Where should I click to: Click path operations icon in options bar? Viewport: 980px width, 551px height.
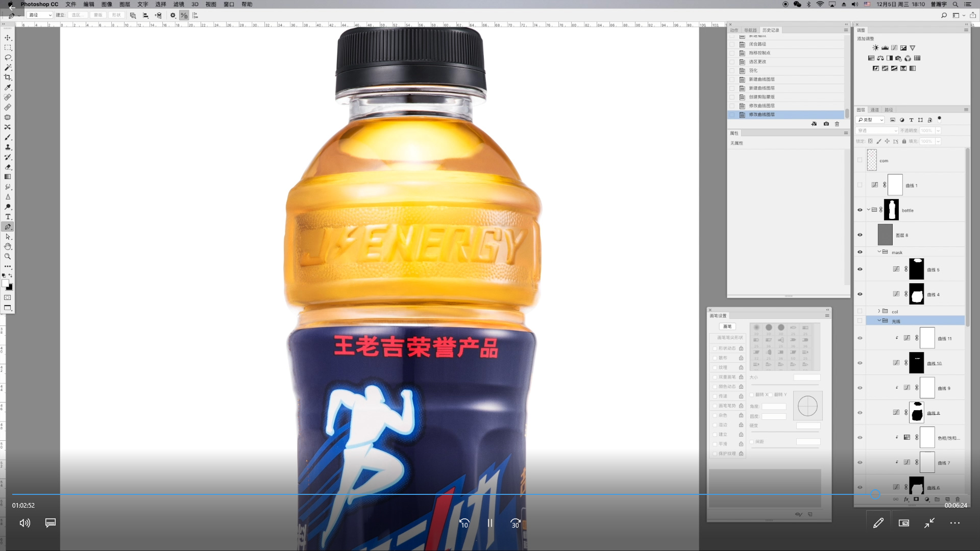pyautogui.click(x=133, y=15)
